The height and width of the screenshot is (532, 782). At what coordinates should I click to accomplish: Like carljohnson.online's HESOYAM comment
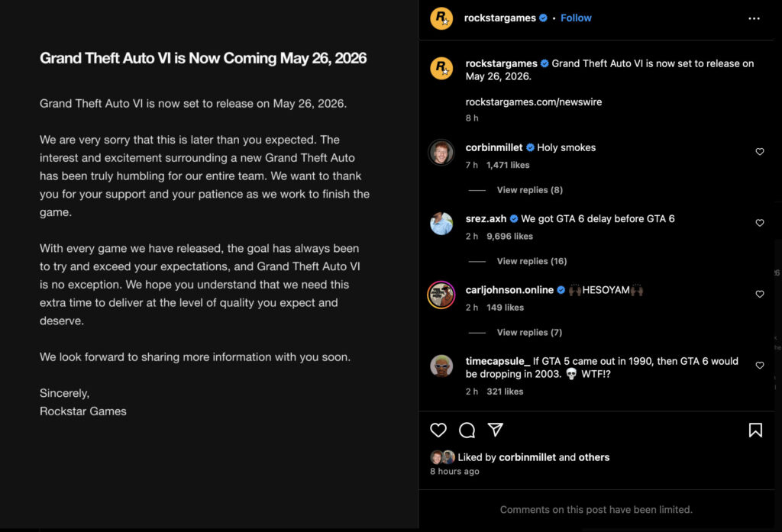coord(760,294)
